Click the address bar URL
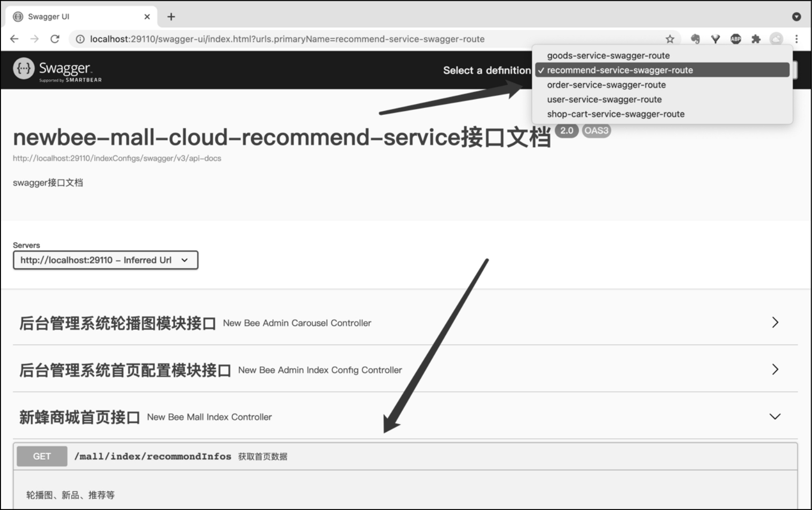The image size is (812, 510). 287,39
